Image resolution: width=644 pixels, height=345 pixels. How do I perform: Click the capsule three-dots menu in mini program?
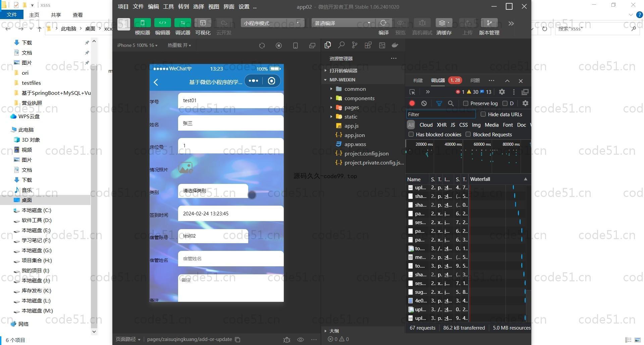(253, 81)
